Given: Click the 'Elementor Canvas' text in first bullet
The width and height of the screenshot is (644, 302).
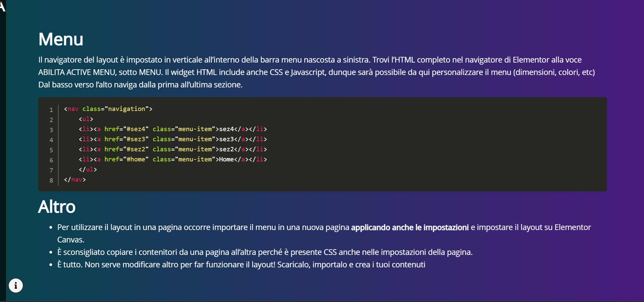Looking at the screenshot, I should [324, 233].
